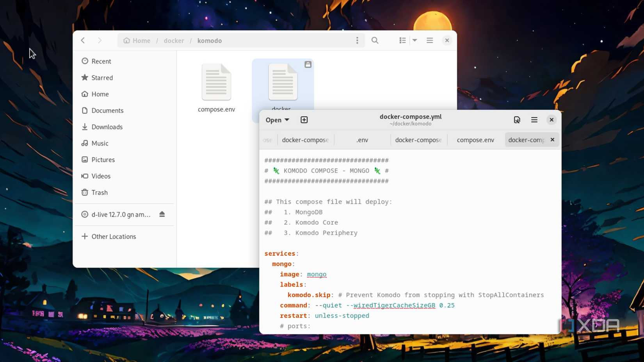Switch to the compose.env editor tab
The height and width of the screenshot is (362, 644).
click(475, 140)
